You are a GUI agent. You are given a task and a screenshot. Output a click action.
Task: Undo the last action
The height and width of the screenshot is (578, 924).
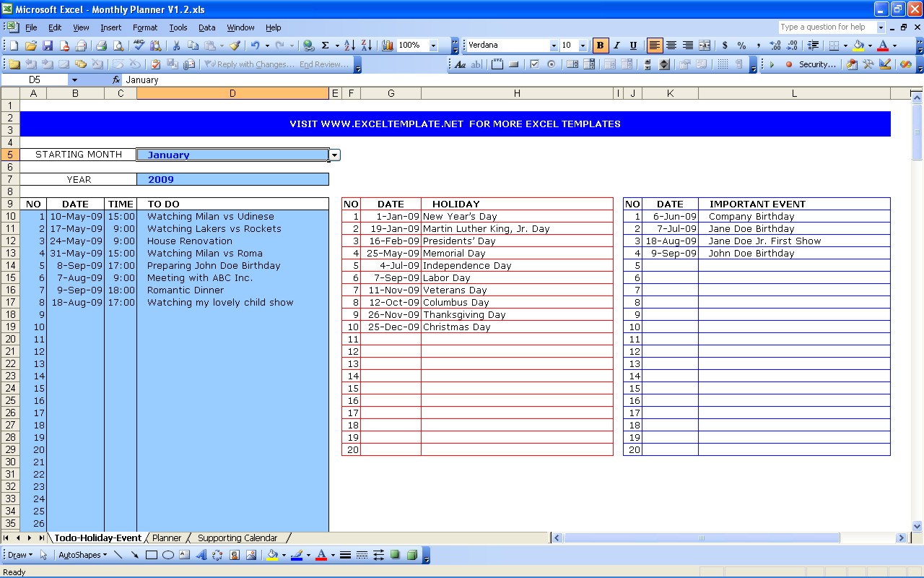[255, 46]
